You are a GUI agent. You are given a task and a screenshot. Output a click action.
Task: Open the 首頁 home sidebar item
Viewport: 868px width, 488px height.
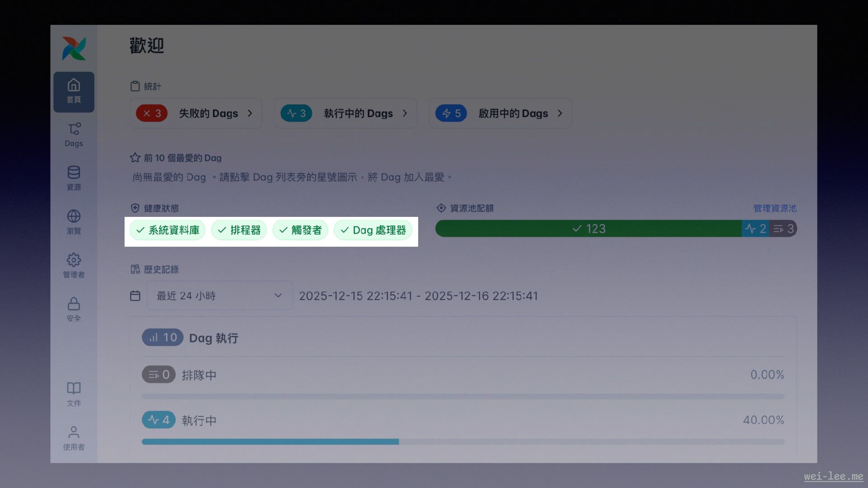pos(74,91)
